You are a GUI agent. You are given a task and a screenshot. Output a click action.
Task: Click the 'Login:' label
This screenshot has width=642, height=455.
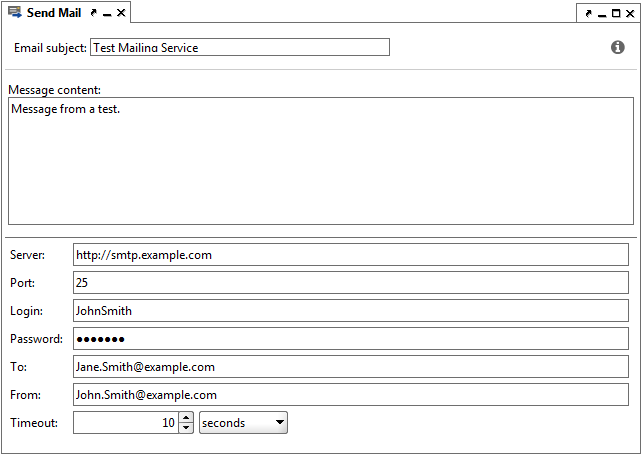[26, 311]
